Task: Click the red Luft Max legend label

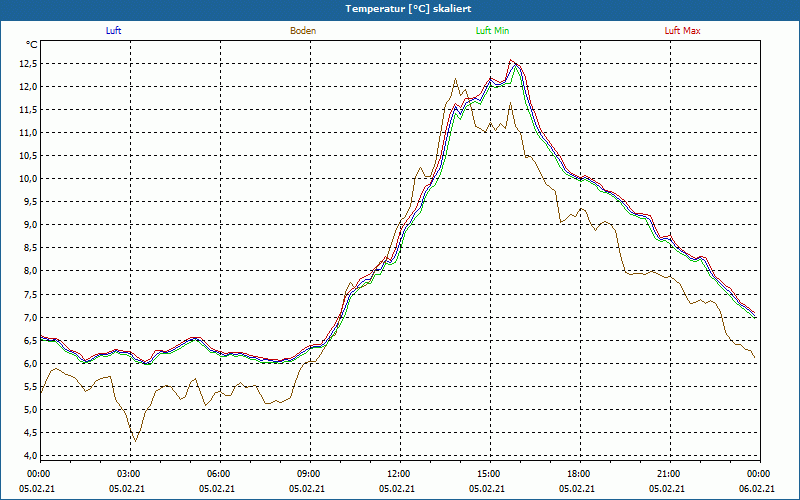Action: coord(682,31)
